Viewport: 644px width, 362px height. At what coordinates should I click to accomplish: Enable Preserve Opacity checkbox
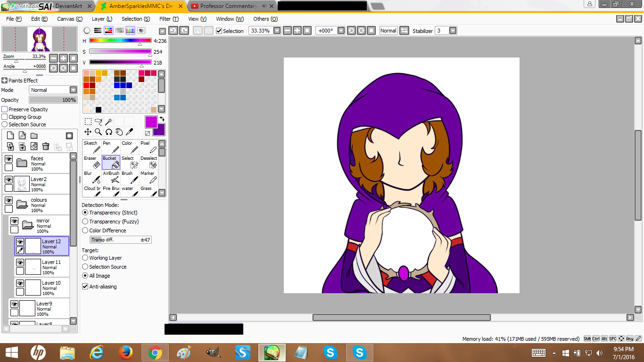(5, 109)
